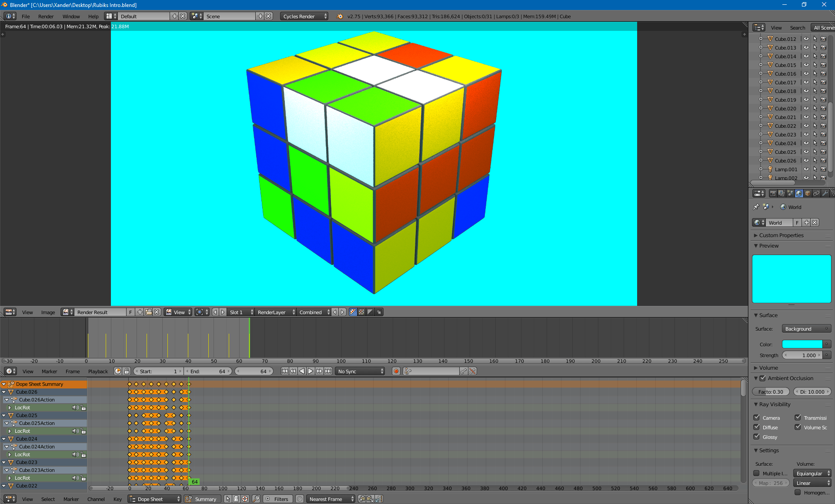The height and width of the screenshot is (504, 835).
Task: Enable the Multiple Importance checkbox
Action: point(757,474)
